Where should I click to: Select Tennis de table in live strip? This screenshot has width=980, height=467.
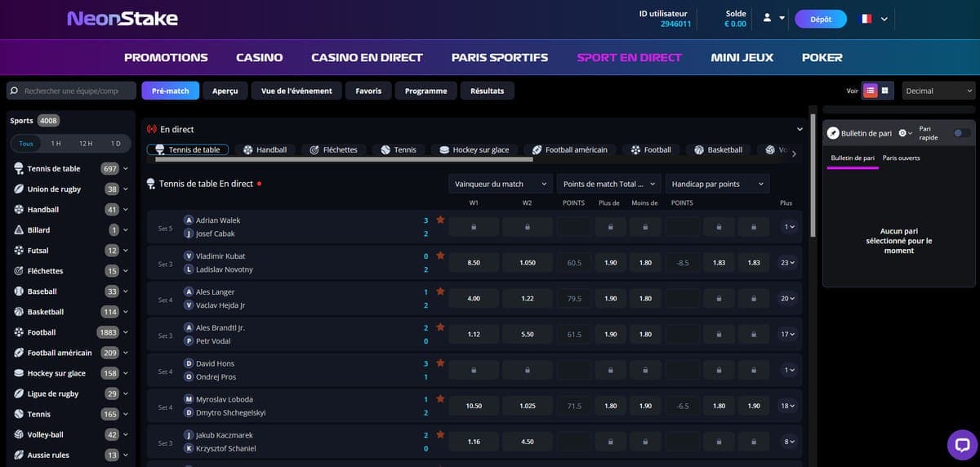tap(187, 150)
